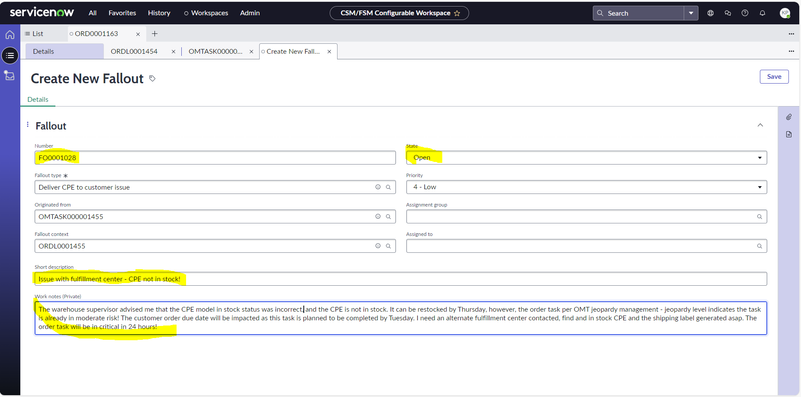Search Assigned to lookup magnifier

click(x=760, y=246)
